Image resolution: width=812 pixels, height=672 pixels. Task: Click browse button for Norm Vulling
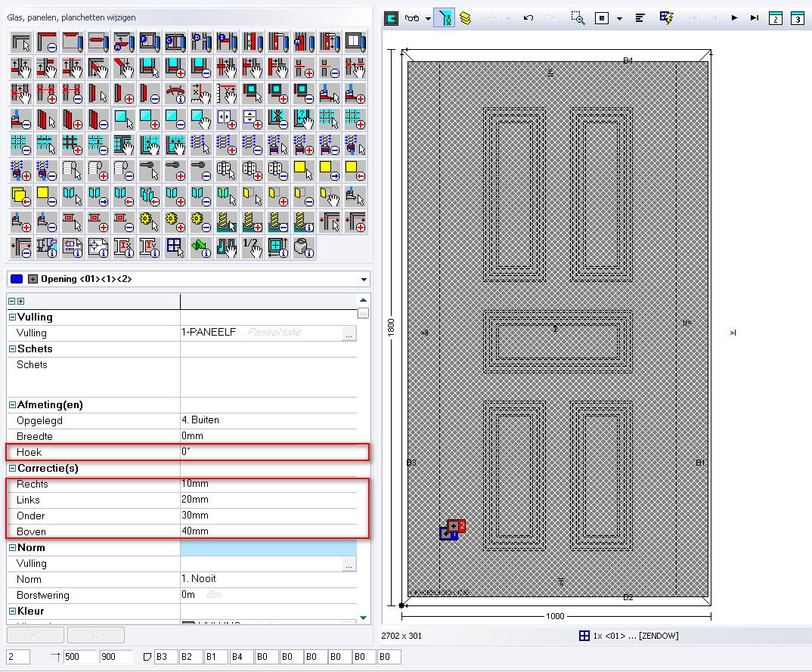[349, 565]
